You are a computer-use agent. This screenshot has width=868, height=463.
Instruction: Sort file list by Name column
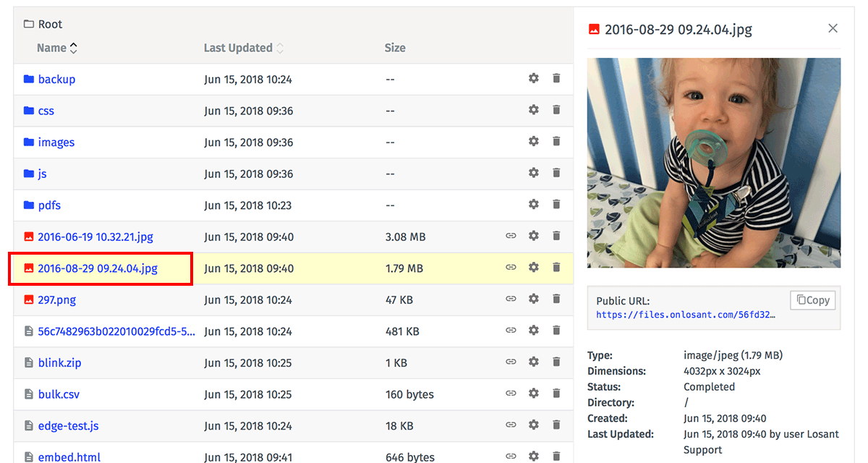(57, 48)
